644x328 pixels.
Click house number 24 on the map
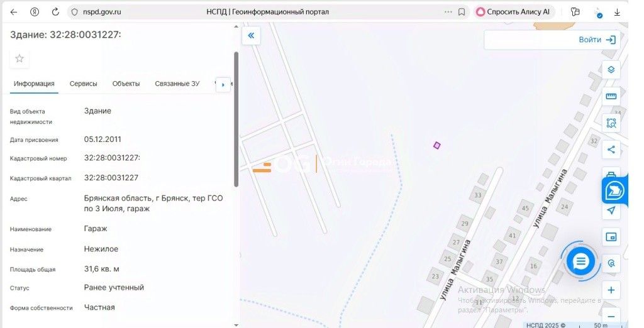[565, 207]
